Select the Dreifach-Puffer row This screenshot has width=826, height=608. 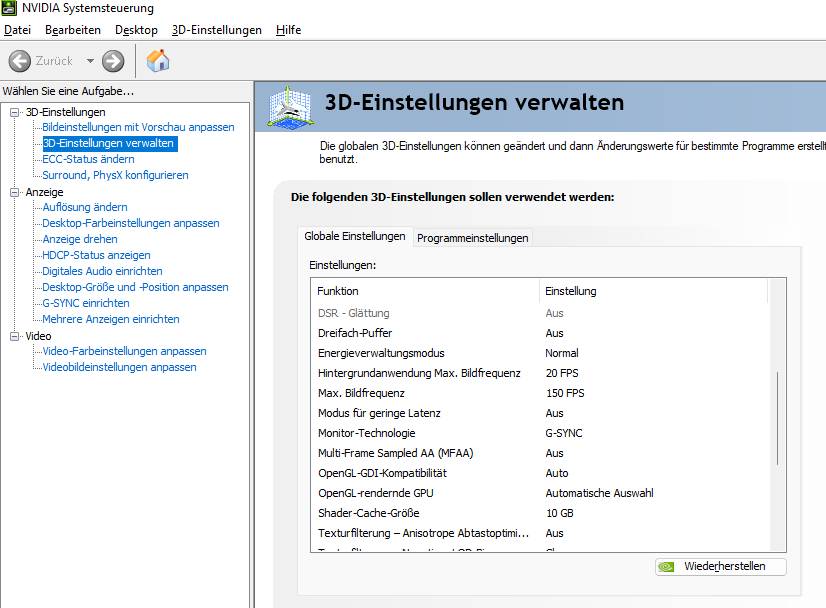(x=540, y=333)
